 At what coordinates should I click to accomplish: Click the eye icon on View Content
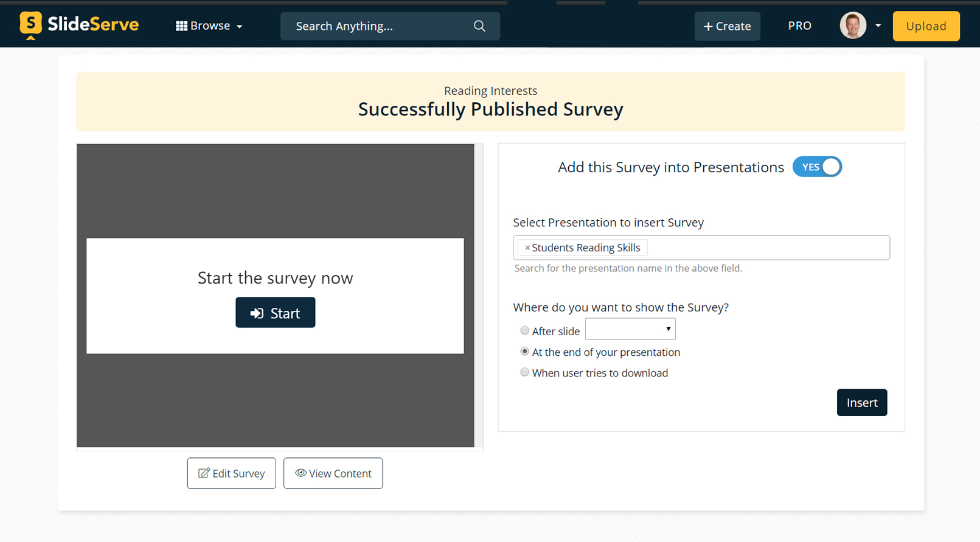301,473
